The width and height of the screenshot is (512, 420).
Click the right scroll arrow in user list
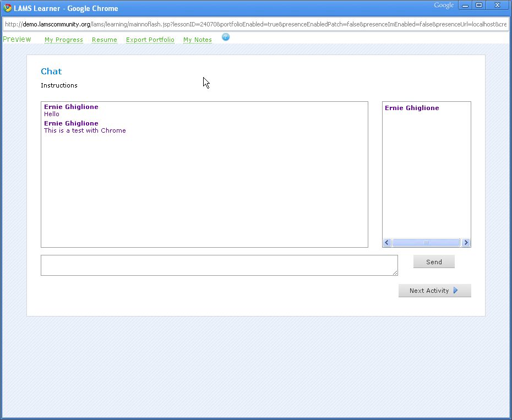point(466,243)
